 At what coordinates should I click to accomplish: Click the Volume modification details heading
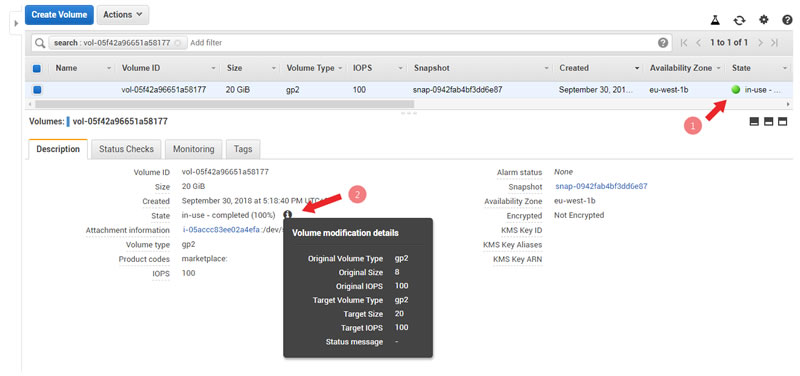[x=345, y=233]
